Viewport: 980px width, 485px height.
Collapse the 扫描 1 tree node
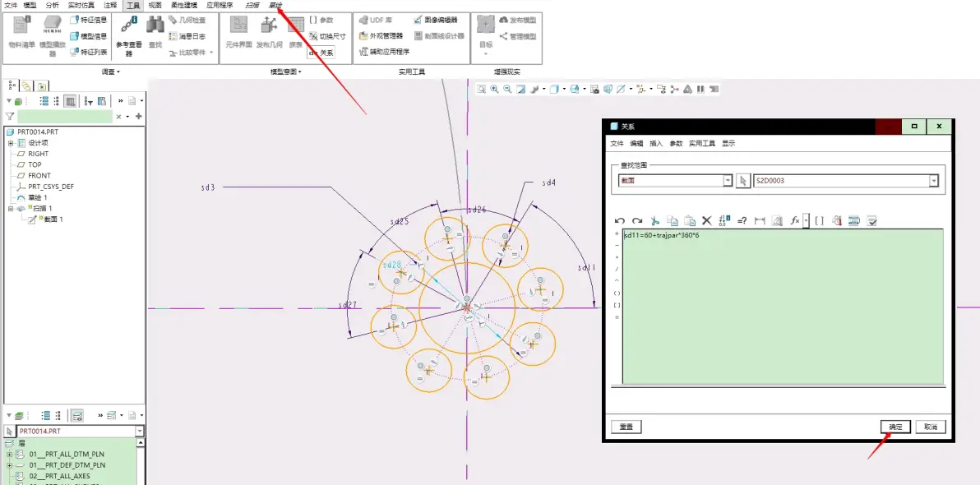11,209
